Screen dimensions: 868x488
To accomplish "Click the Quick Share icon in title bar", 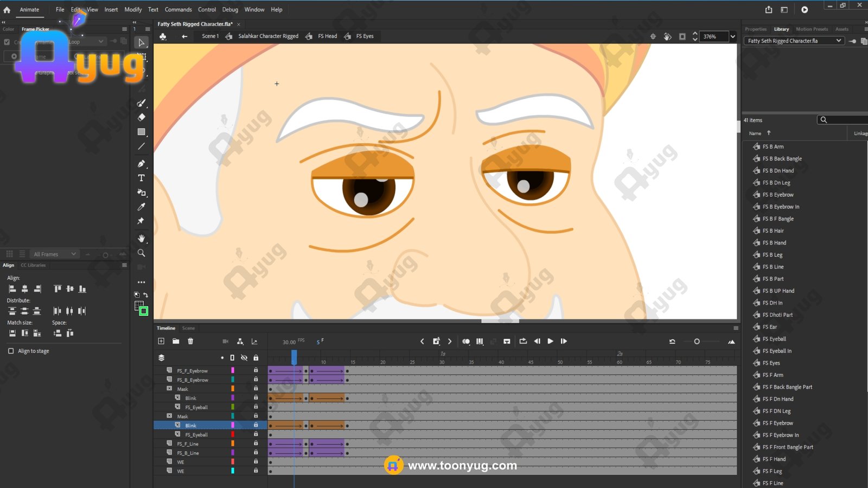I will (769, 10).
